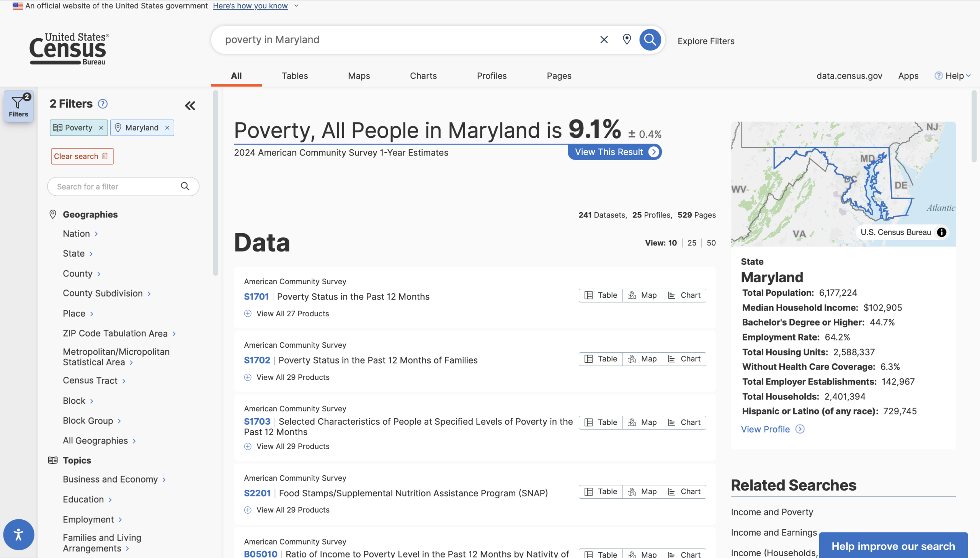
Task: Remove the Maryland filter chip
Action: click(167, 128)
